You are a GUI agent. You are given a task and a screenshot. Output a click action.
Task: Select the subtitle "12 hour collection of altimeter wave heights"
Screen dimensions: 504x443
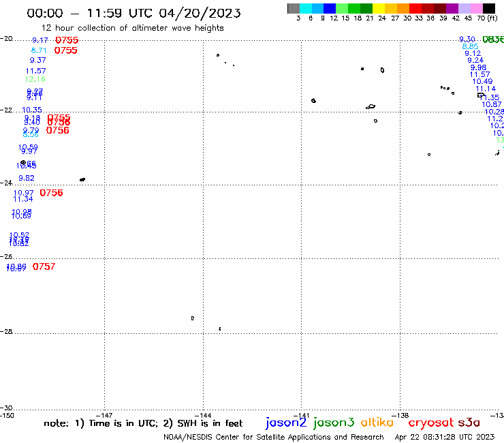132,28
